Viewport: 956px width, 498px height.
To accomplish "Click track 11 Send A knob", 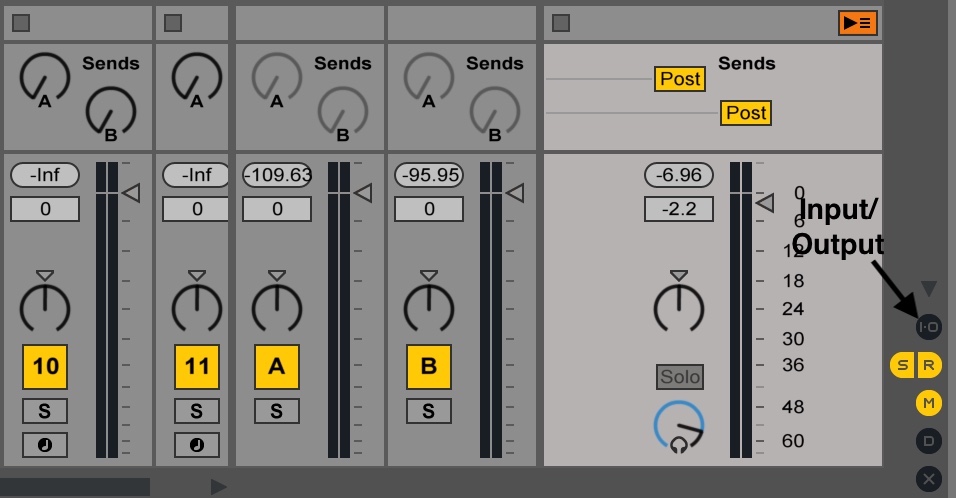I will [196, 78].
